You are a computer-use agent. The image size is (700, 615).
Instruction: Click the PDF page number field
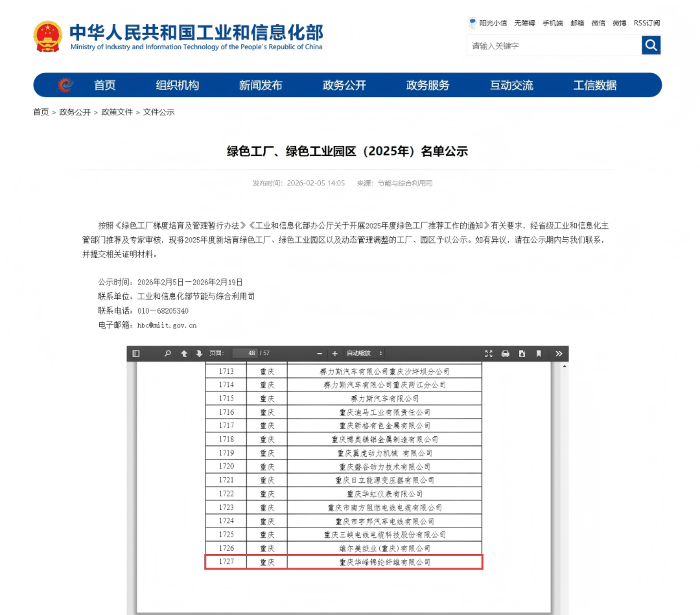pos(245,353)
